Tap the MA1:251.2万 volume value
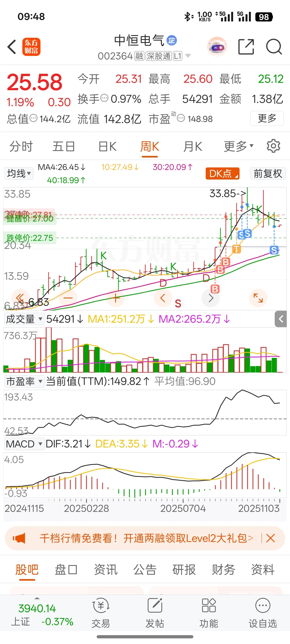 [x=121, y=319]
